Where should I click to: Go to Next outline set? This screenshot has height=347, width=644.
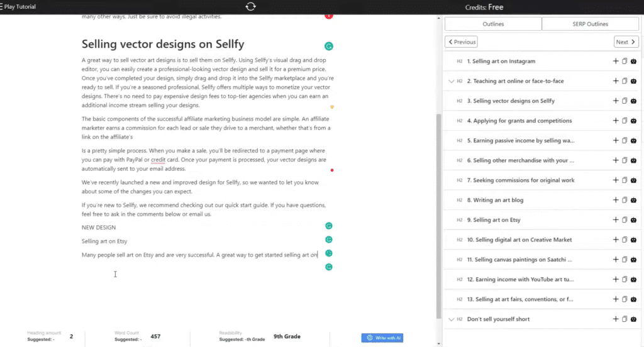pyautogui.click(x=626, y=42)
